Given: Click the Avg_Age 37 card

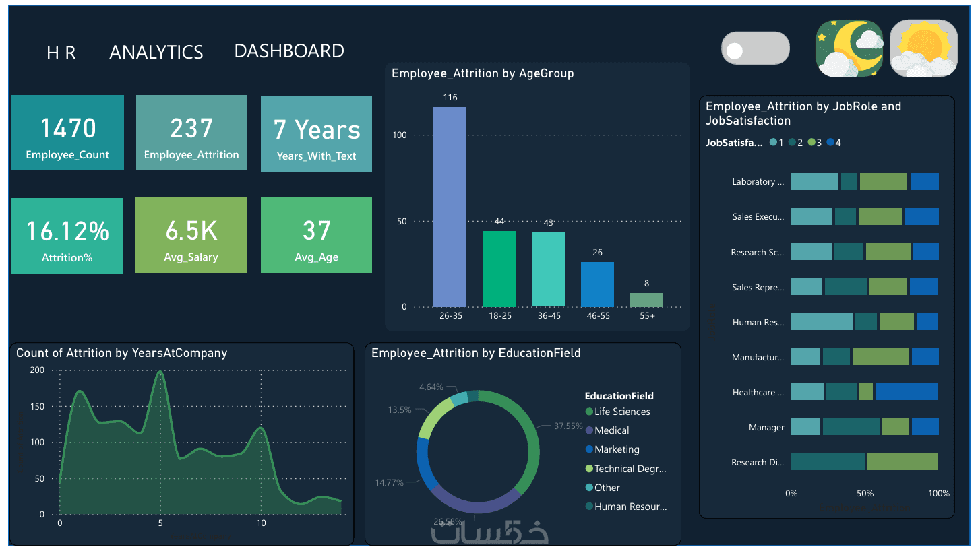Looking at the screenshot, I should pos(316,235).
